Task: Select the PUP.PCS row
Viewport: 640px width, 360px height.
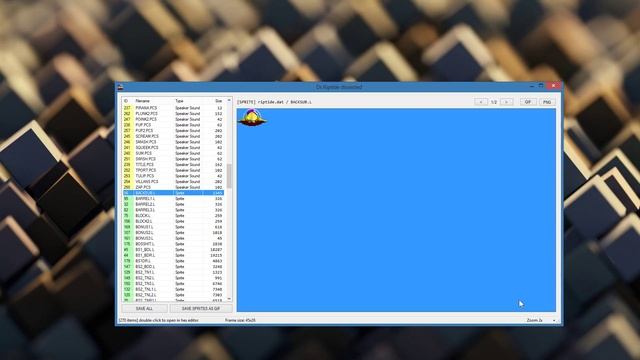Action: tap(173, 125)
